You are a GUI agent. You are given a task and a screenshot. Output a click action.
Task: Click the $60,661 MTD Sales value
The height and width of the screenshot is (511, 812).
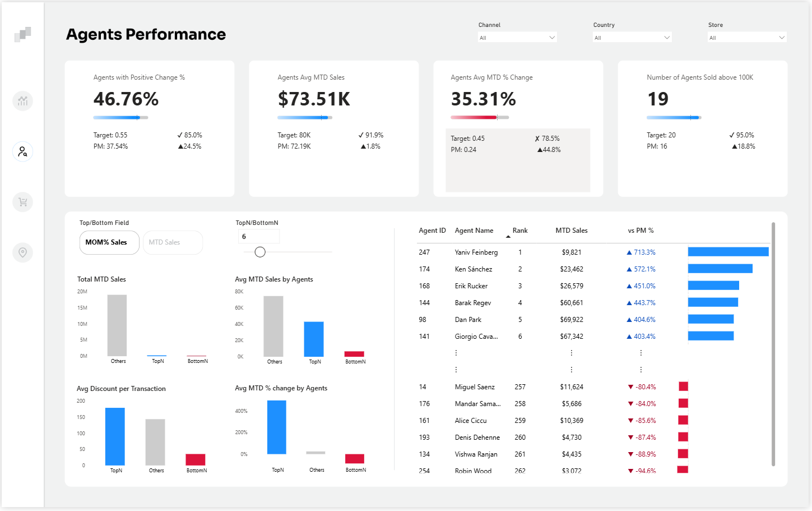point(572,303)
